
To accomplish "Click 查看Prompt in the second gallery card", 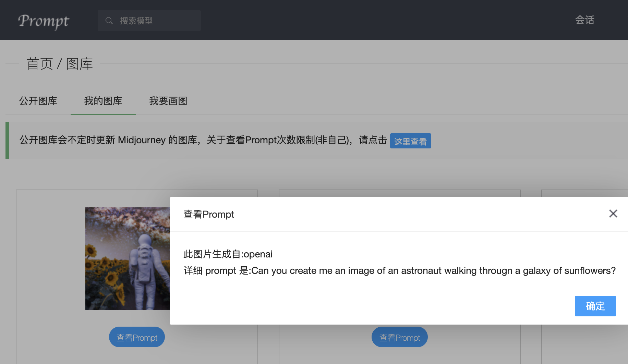I will (x=399, y=337).
